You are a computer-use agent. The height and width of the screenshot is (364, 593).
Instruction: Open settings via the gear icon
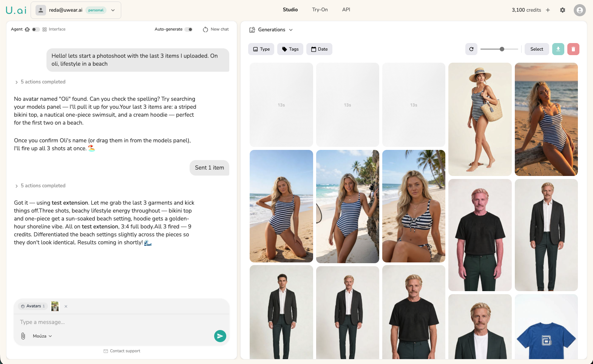coord(562,10)
